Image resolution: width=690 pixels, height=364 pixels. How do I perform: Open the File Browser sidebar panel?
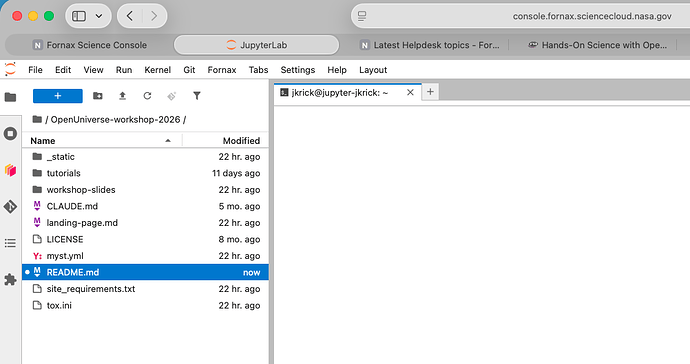tap(11, 97)
